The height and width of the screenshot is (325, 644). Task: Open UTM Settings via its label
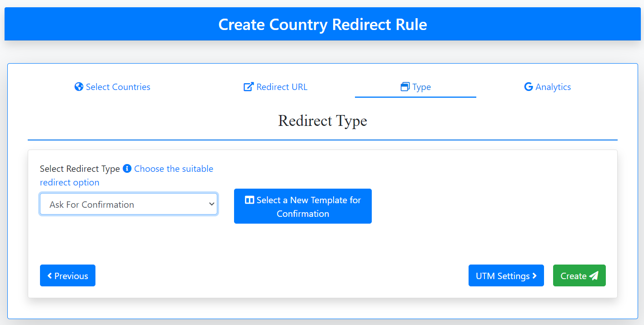coord(503,276)
